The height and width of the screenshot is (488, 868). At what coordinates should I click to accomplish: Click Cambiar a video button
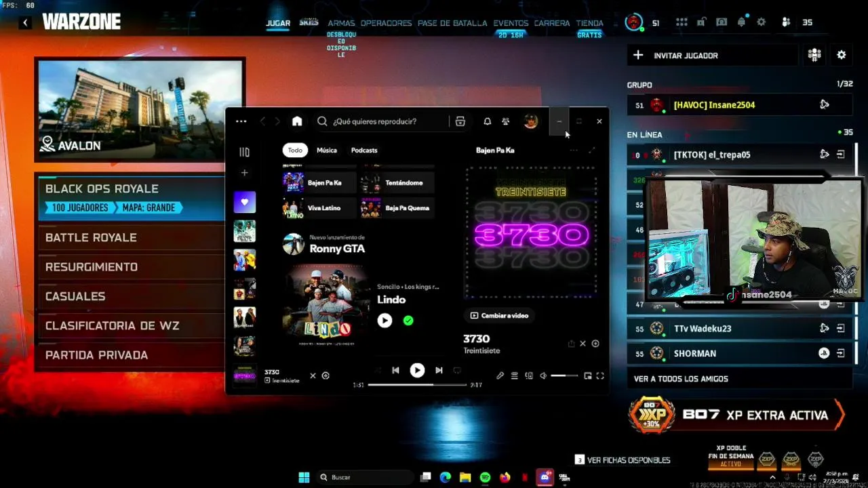[499, 315]
